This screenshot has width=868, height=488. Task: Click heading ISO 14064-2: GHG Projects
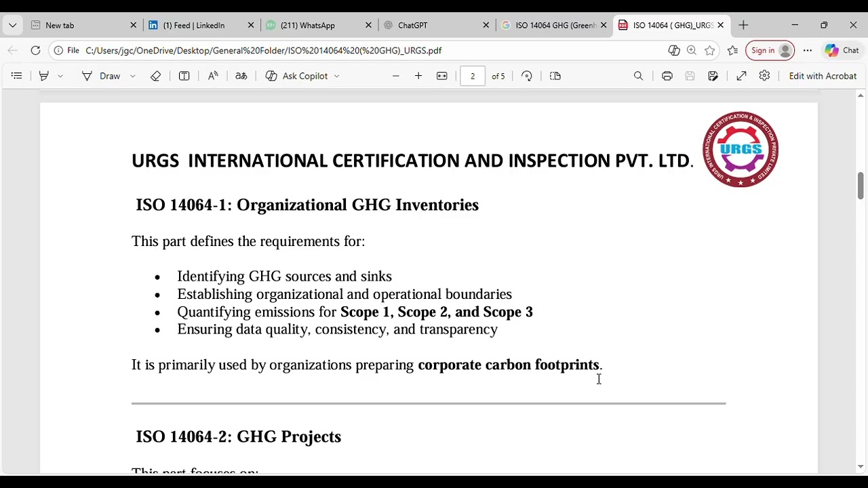point(238,436)
